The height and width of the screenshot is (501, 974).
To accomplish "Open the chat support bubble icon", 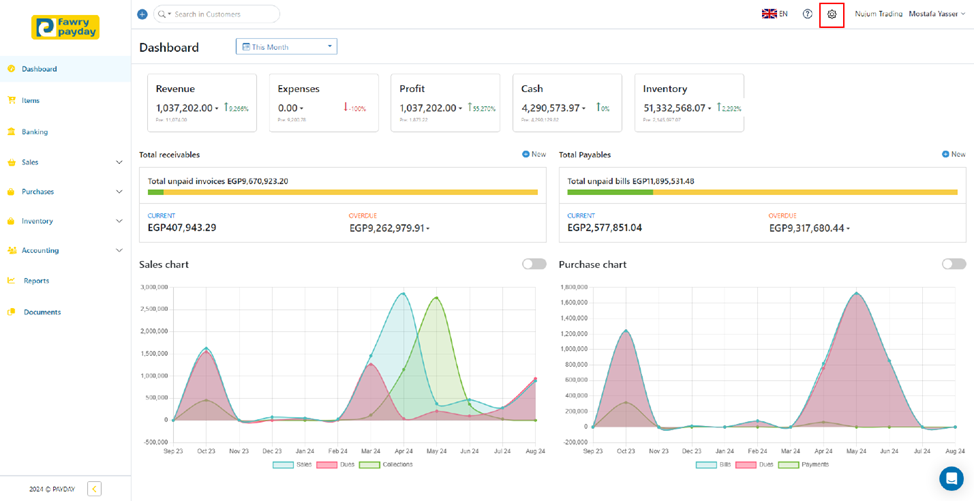I will tap(950, 478).
